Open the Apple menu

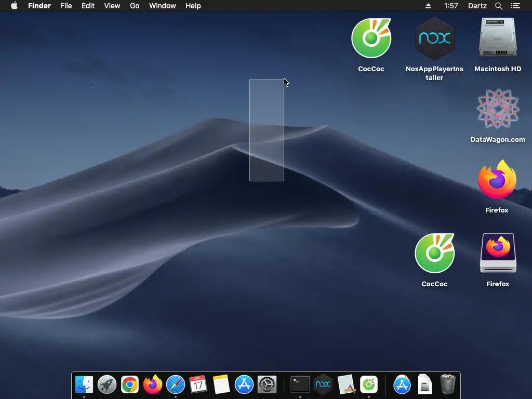click(14, 6)
